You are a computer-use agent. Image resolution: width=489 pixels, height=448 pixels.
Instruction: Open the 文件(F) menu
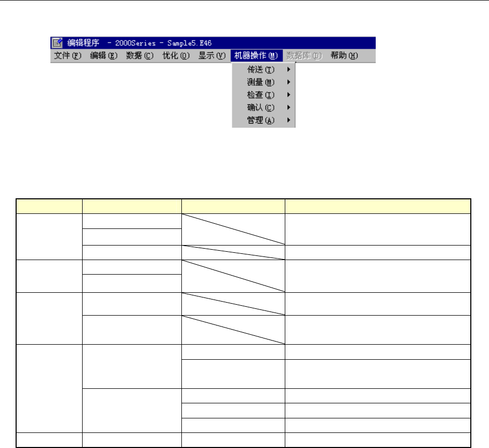68,56
